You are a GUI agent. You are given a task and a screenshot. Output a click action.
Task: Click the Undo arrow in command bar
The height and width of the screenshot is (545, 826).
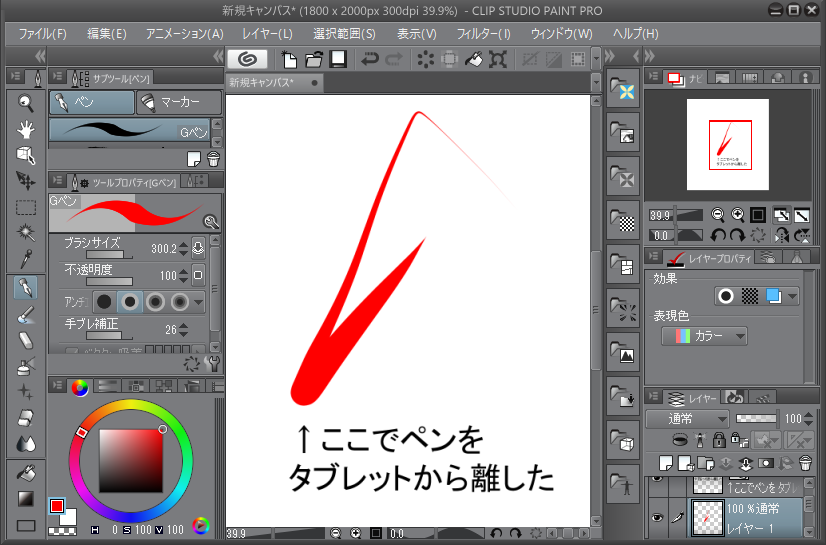click(370, 60)
